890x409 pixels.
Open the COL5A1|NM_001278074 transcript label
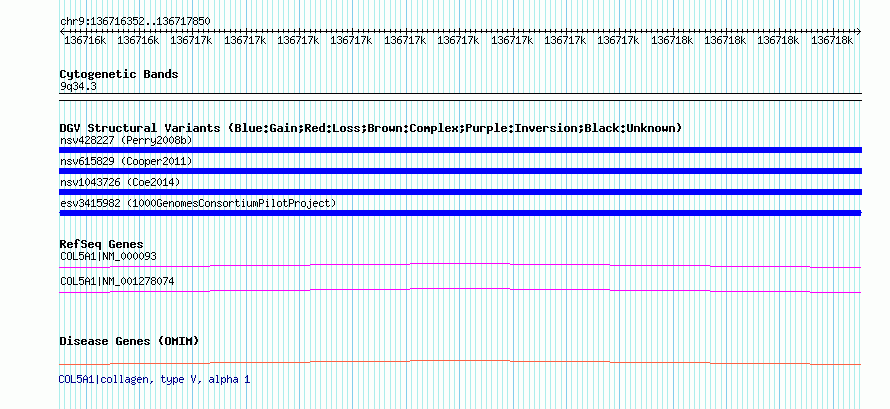pos(117,281)
